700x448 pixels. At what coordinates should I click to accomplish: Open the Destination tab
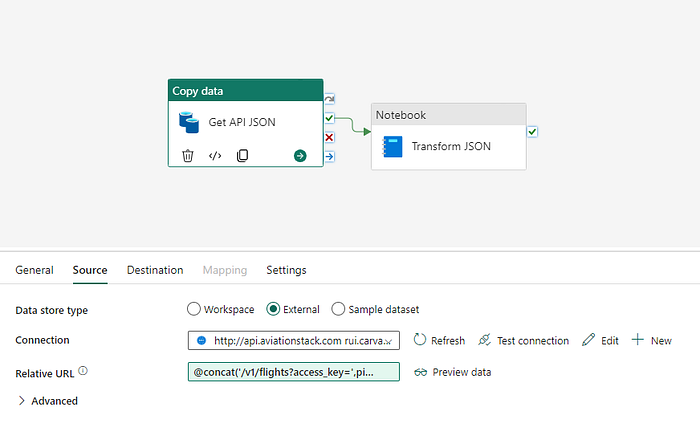(x=155, y=270)
